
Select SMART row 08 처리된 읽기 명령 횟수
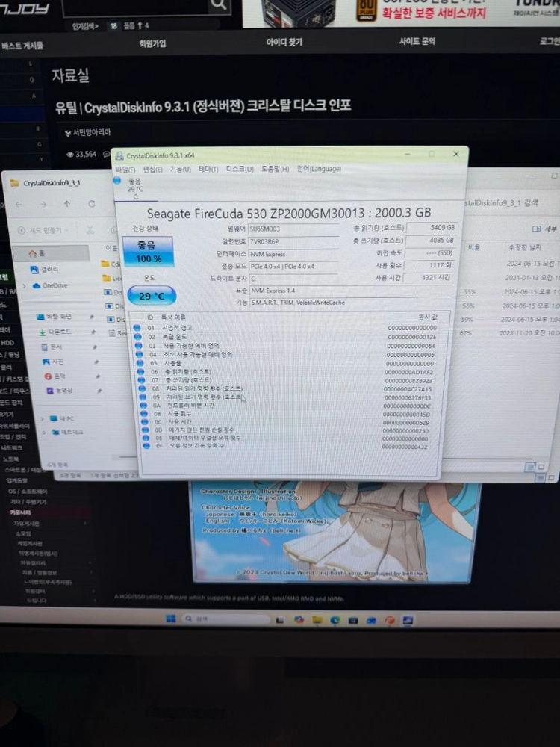click(287, 388)
